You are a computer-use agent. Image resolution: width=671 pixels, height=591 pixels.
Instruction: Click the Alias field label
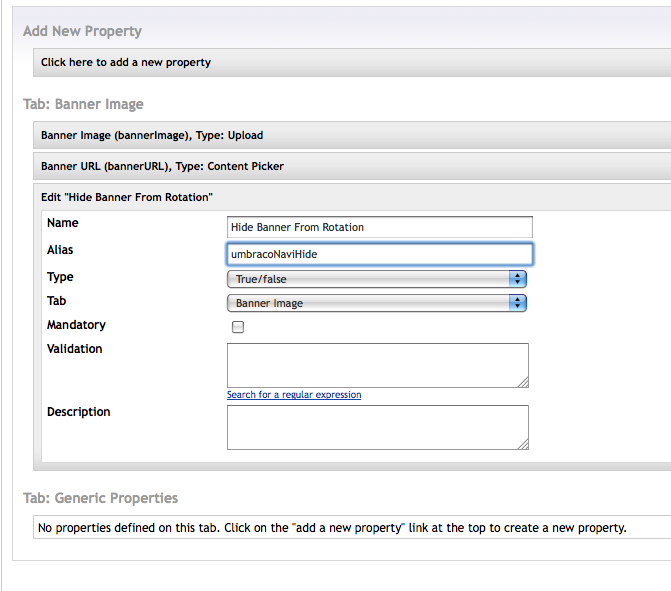click(60, 250)
